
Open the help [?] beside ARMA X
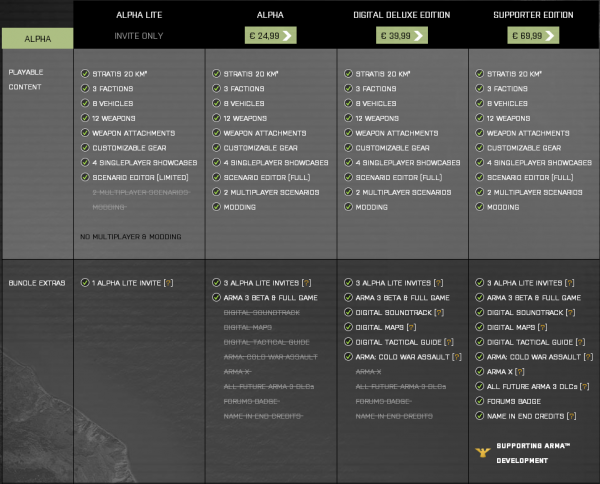point(520,372)
